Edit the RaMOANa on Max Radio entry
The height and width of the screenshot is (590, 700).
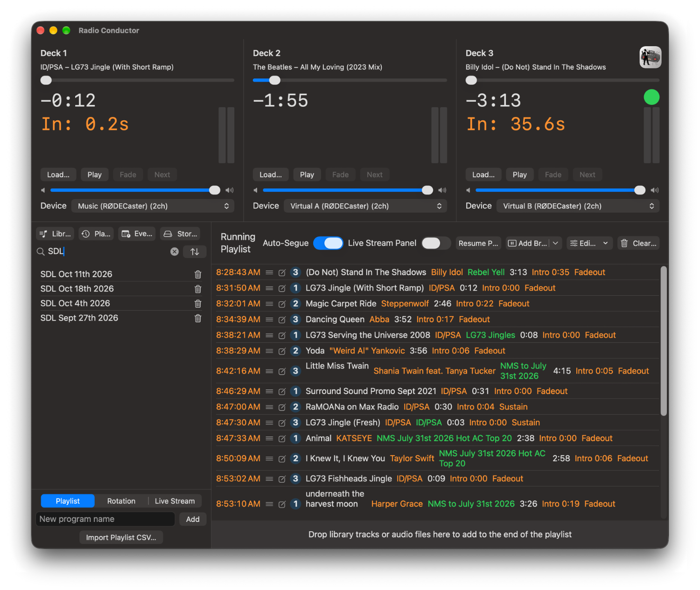coord(282,407)
